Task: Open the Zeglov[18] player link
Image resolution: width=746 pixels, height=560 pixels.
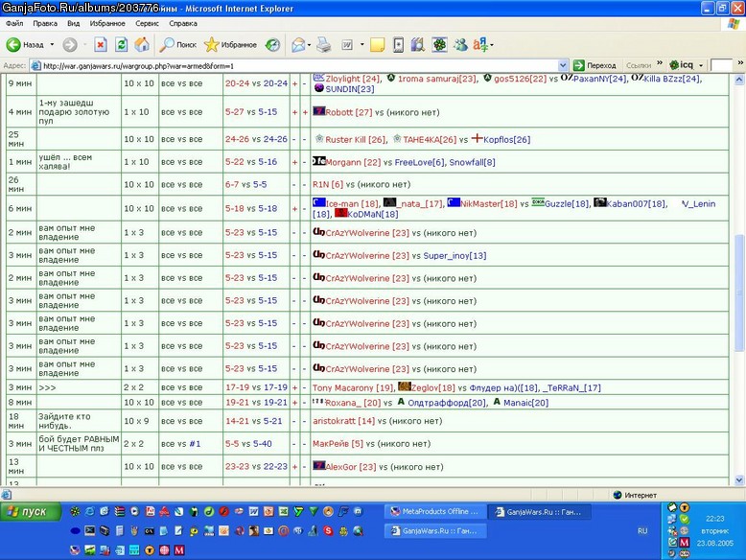Action: pos(433,387)
